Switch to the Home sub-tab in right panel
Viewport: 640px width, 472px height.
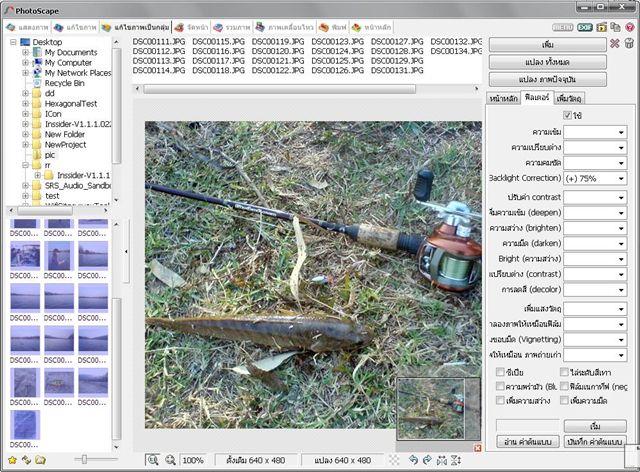tap(503, 98)
